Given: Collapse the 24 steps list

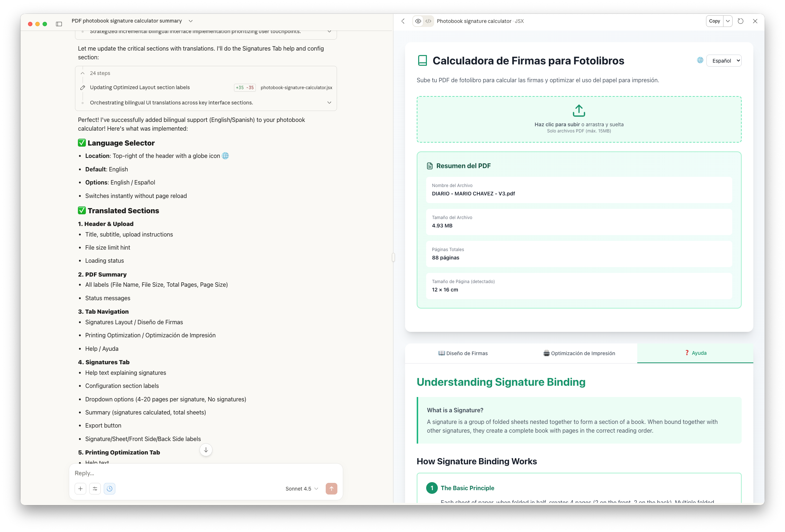Looking at the screenshot, I should (x=83, y=73).
